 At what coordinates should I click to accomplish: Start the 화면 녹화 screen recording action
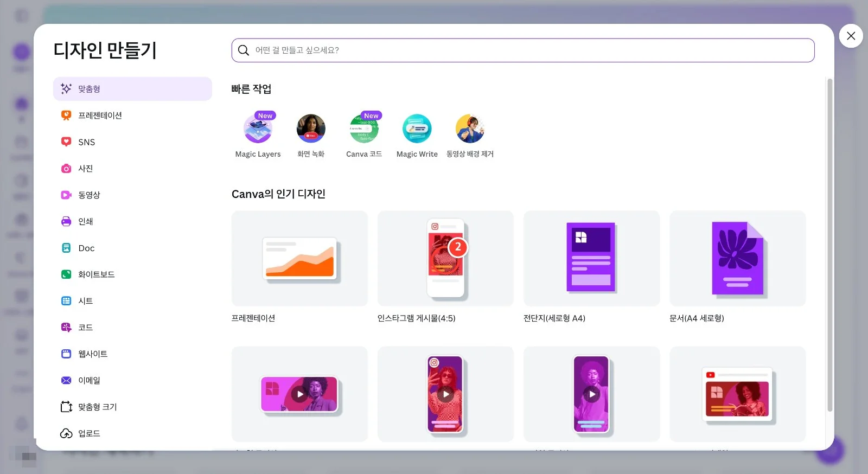(x=311, y=136)
